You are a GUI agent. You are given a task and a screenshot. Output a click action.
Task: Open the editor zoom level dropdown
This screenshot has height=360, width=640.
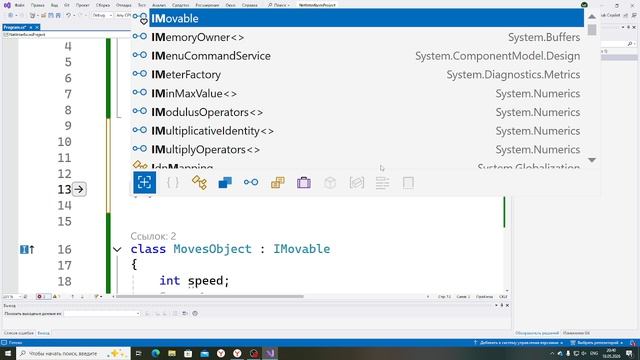pos(11,297)
